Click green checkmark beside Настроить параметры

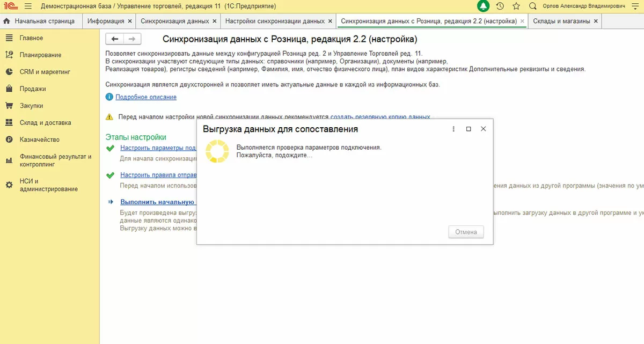click(111, 148)
